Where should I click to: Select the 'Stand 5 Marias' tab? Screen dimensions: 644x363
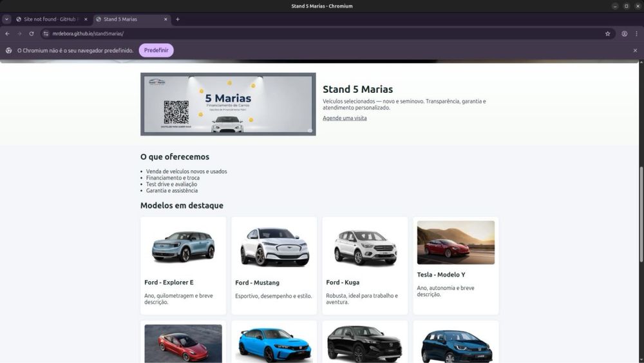click(132, 19)
